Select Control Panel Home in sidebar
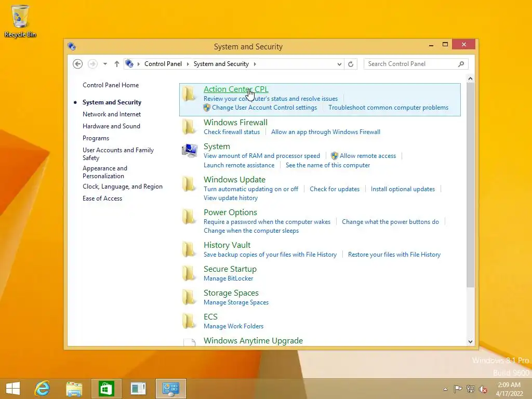Image resolution: width=532 pixels, height=399 pixels. [x=111, y=85]
